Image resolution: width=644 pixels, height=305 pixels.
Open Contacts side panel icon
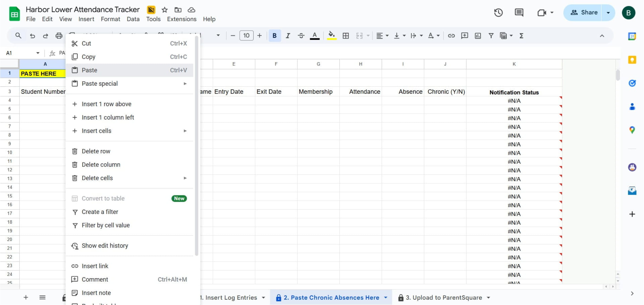(x=632, y=107)
